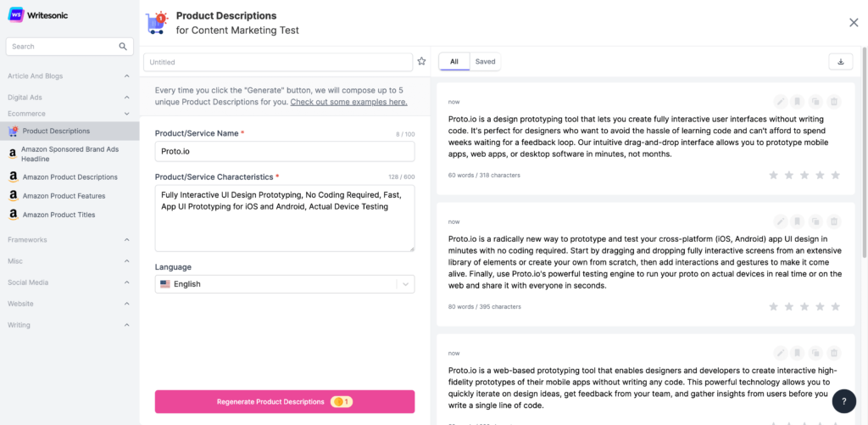
Task: Open the help question mark bubble
Action: point(843,401)
